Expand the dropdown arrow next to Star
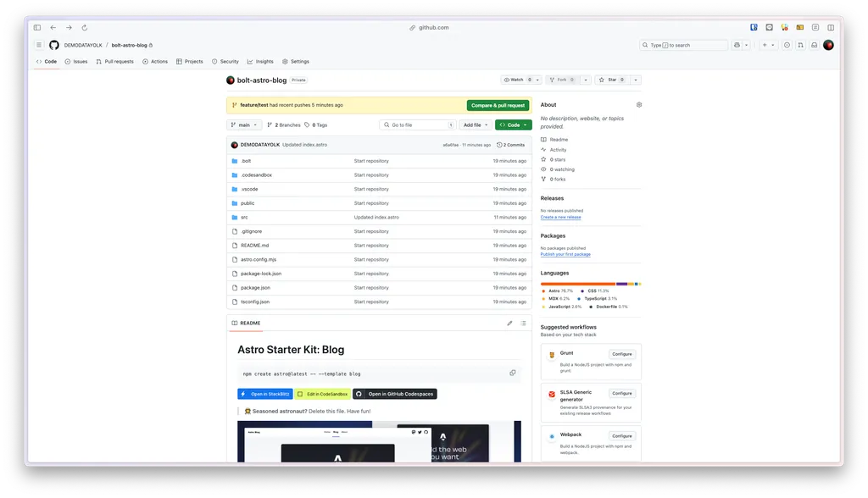The image size is (868, 498). click(636, 80)
